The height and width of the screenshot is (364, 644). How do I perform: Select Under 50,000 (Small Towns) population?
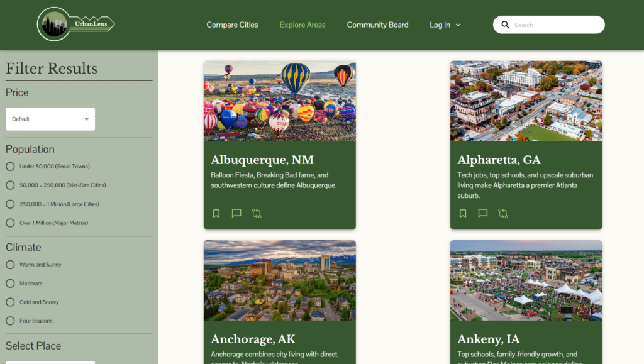pos(10,167)
